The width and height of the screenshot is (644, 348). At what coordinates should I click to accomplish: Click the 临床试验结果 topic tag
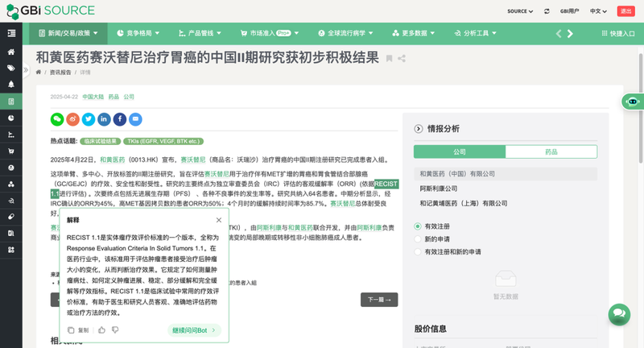point(100,141)
